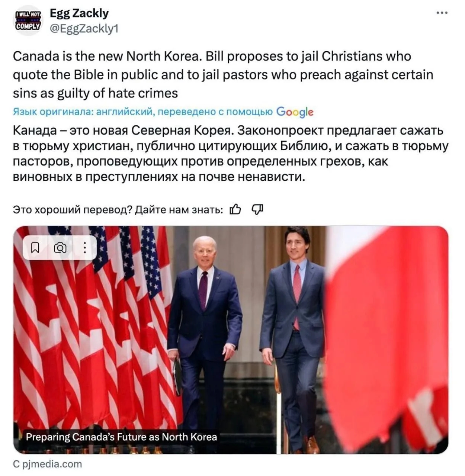Viewport: 465px width, 476px height.
Task: Click the thumbs up translation feedback icon
Action: [x=235, y=210]
